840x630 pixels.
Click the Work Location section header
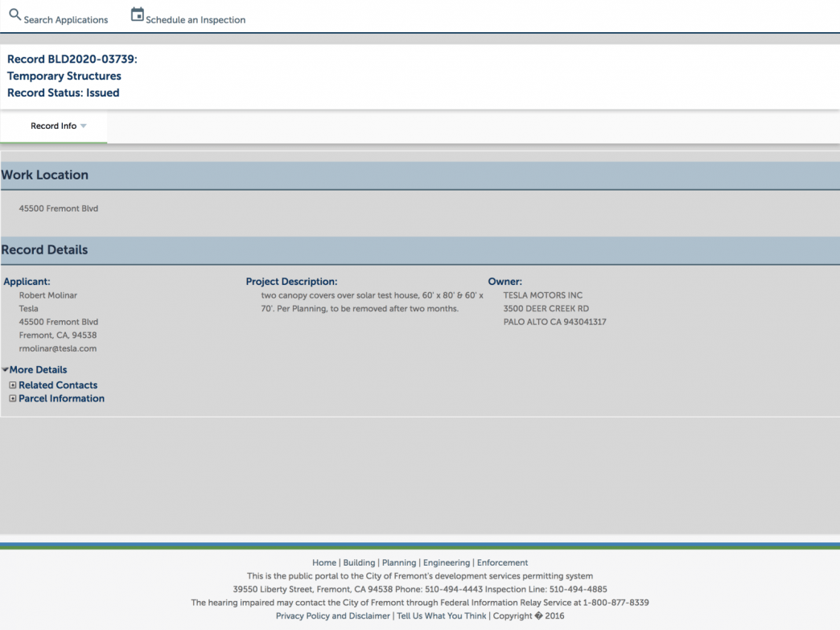pyautogui.click(x=420, y=175)
